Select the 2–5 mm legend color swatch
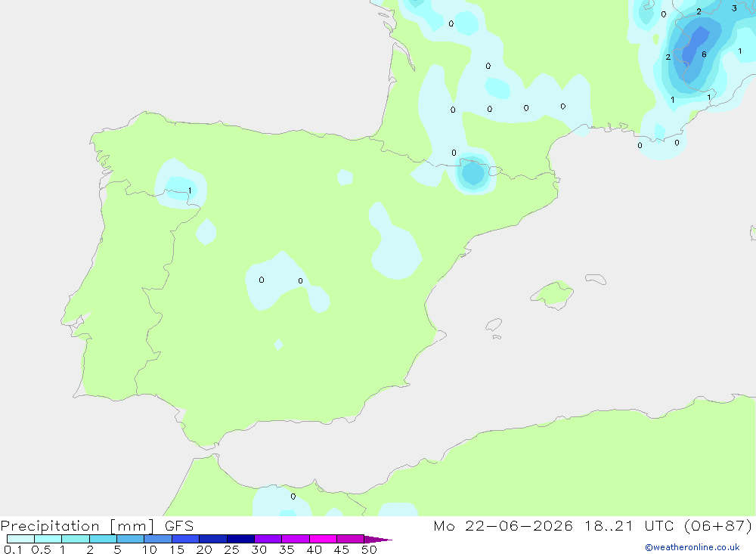The height and width of the screenshot is (554, 756). pyautogui.click(x=103, y=539)
